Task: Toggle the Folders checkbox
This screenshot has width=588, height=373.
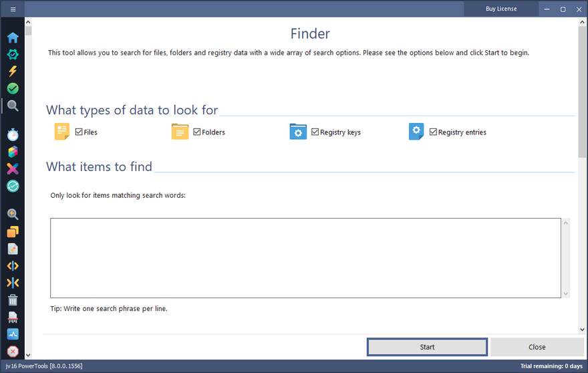Action: click(197, 132)
